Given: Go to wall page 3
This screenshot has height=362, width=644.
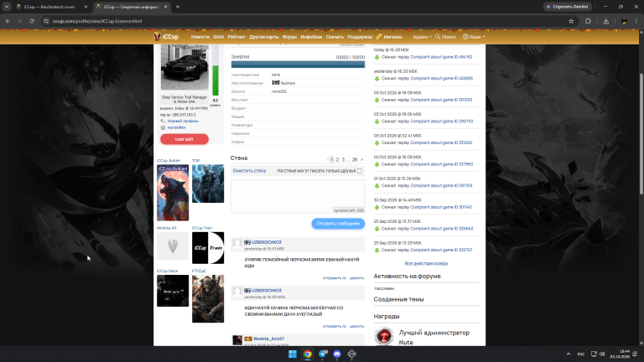Looking at the screenshot, I should click(343, 160).
